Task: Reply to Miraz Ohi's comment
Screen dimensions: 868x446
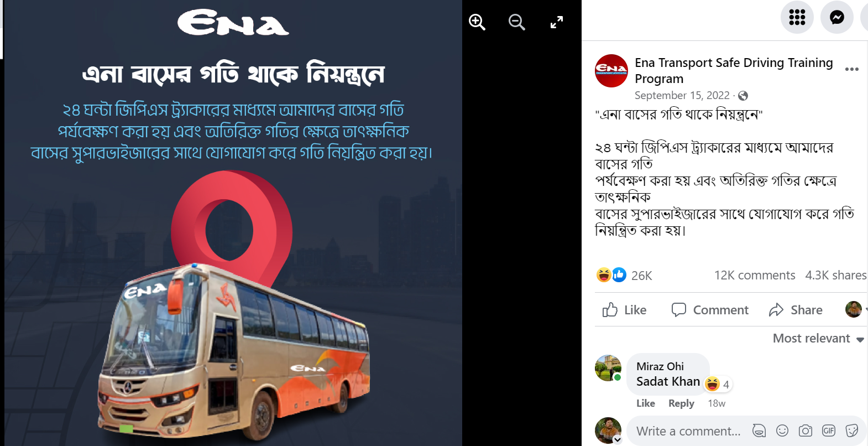Action: pyautogui.click(x=681, y=403)
